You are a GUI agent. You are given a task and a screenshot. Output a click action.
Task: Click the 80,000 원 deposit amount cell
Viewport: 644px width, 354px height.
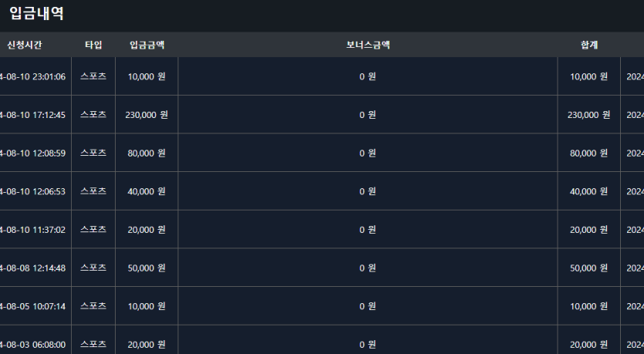(147, 153)
